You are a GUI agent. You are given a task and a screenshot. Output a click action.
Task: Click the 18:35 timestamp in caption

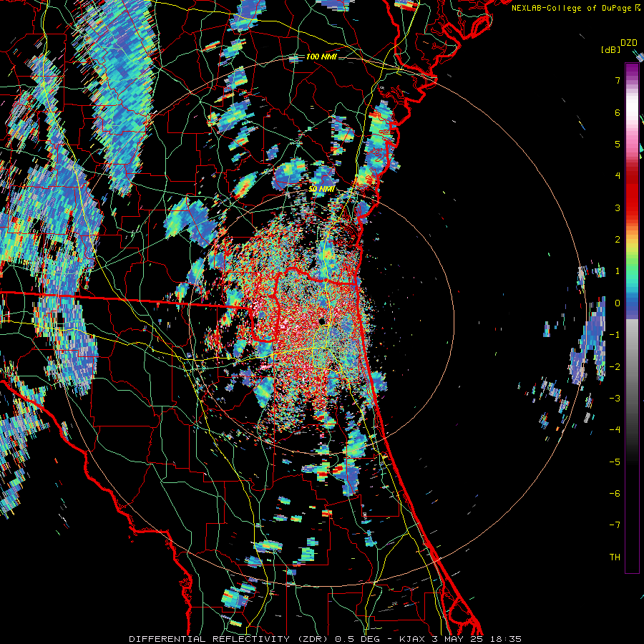504,639
